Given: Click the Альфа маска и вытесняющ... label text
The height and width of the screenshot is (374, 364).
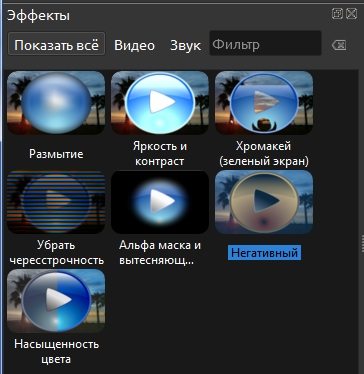Looking at the screenshot, I should pos(160,252).
